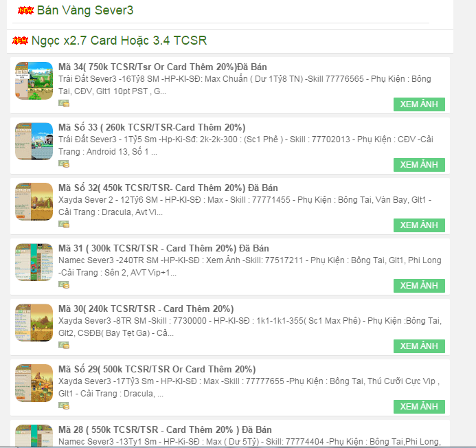Image resolution: width=476 pixels, height=448 pixels.
Task: Click the money icon under Mã 30 listing
Action: pyautogui.click(x=64, y=346)
